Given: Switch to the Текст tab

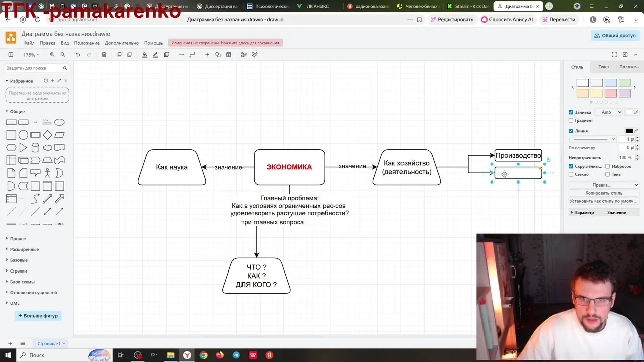Looking at the screenshot, I should 604,67.
